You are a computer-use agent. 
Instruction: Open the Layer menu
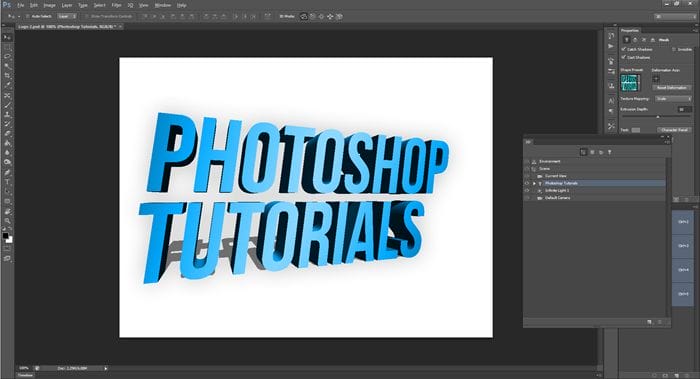(67, 5)
